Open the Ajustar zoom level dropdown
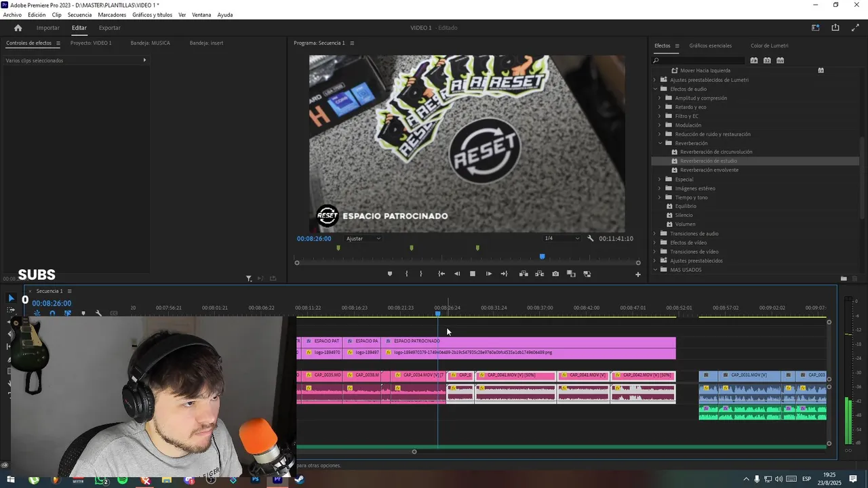The image size is (868, 488). click(x=363, y=239)
